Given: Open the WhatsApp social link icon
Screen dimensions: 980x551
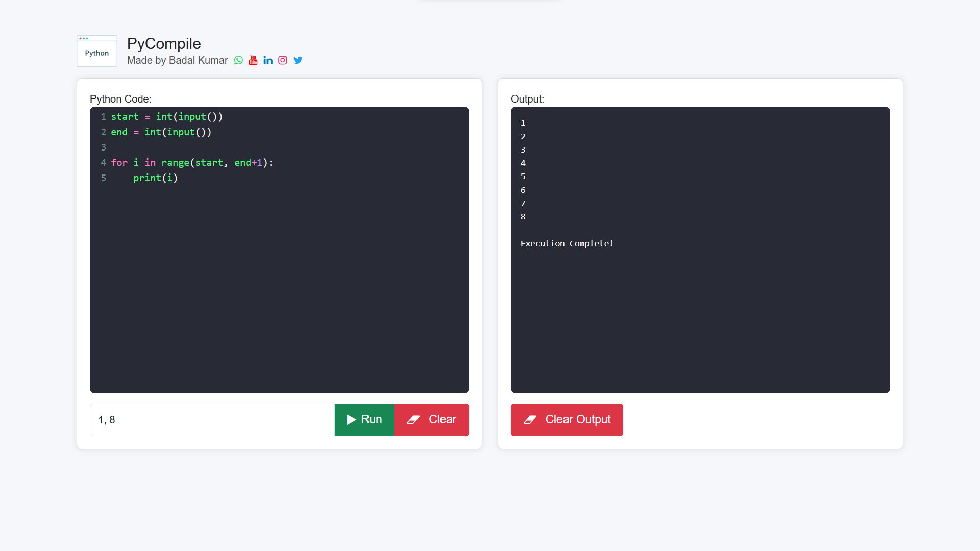Looking at the screenshot, I should click(x=238, y=60).
